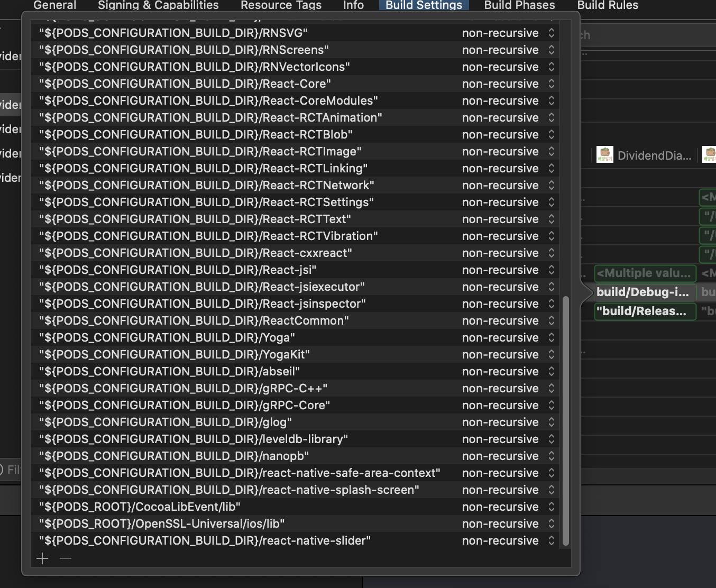
Task: Remove selected path with minus button
Action: 66,558
